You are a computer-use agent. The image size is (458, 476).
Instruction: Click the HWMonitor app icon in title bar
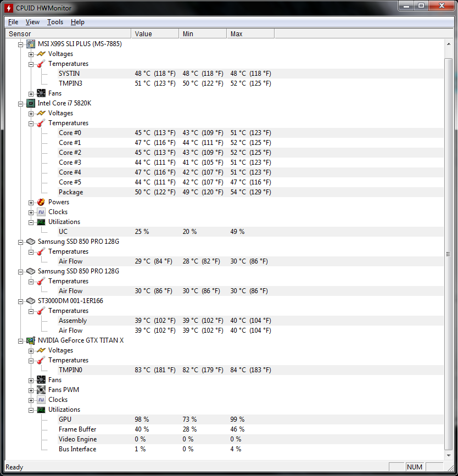[9, 8]
